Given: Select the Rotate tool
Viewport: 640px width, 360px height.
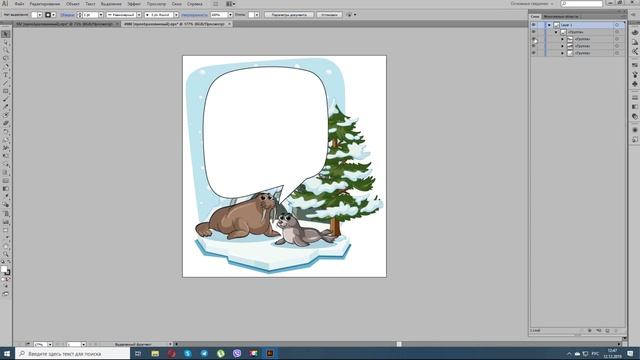Looking at the screenshot, I should tap(5, 131).
